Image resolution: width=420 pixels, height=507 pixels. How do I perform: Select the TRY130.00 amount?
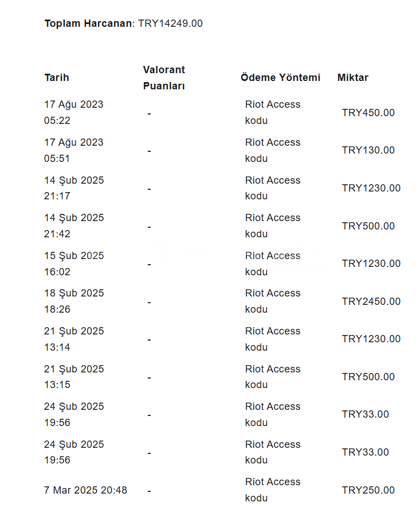click(x=368, y=150)
